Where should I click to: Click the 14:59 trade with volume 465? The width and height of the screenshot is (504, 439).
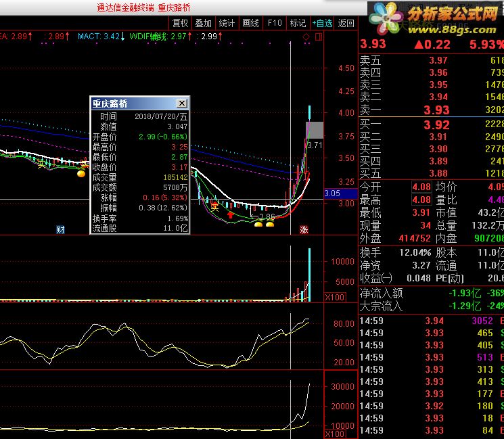tap(432, 333)
